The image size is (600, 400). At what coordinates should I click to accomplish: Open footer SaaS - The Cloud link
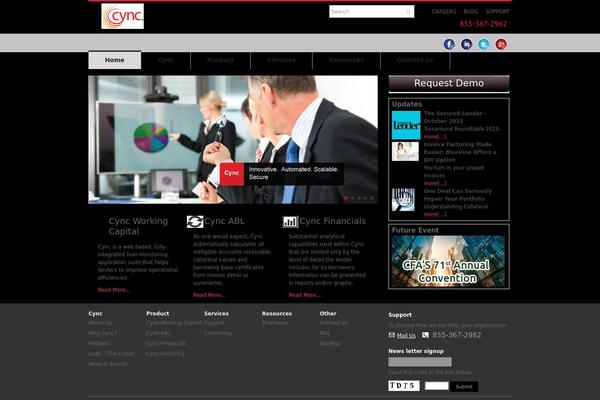tap(111, 354)
